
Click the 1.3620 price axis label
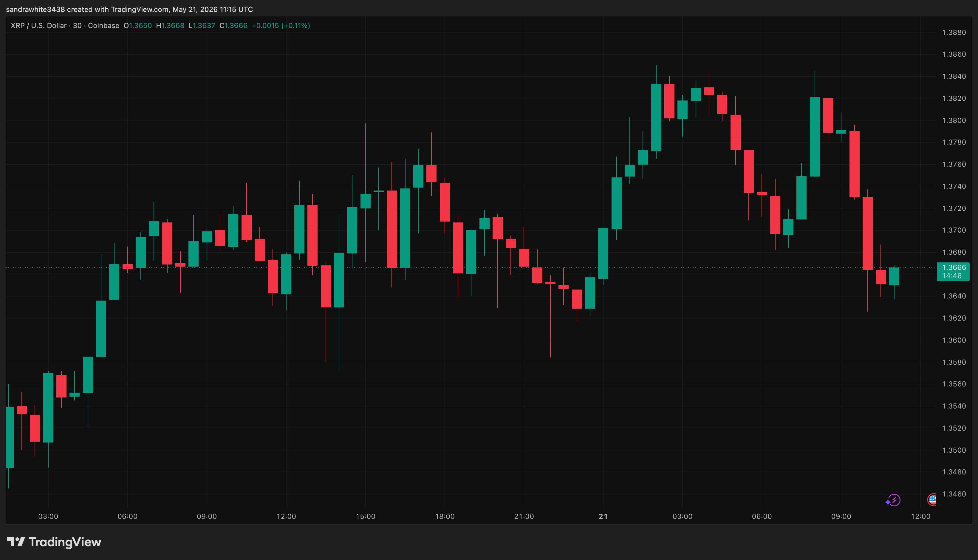[954, 318]
